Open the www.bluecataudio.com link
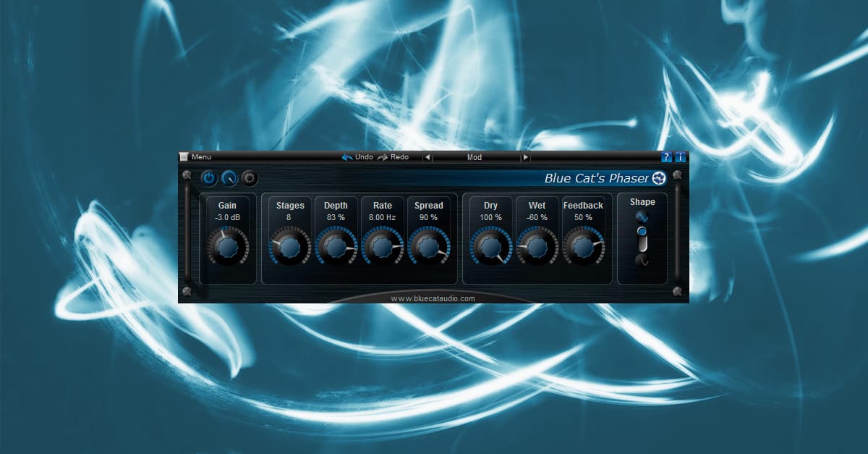Screen dimensions: 868x454 tap(433, 298)
